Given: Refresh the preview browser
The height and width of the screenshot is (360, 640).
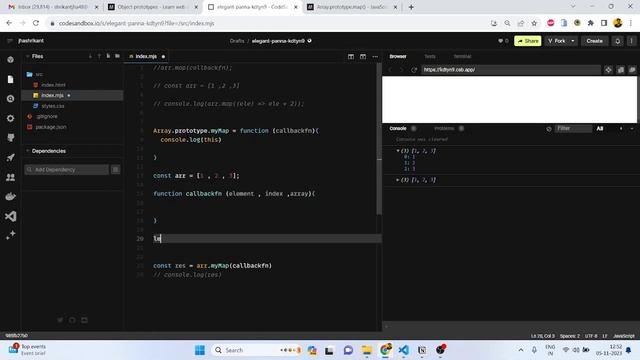Looking at the screenshot, I should pos(414,70).
